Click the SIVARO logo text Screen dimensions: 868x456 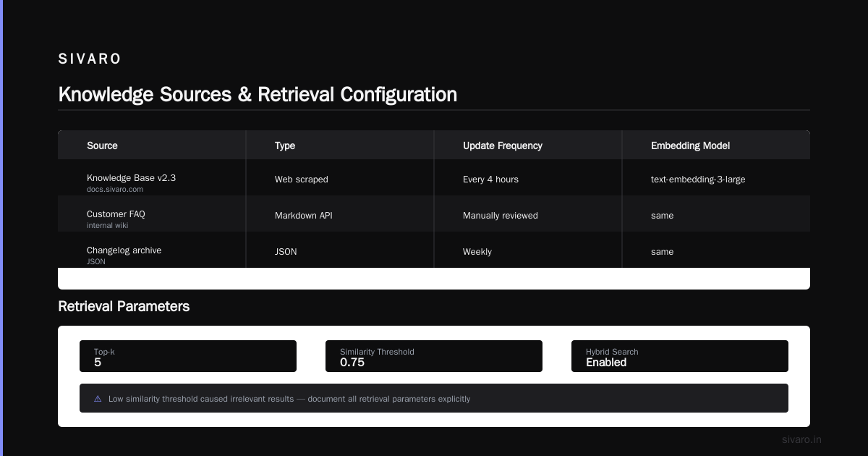90,59
